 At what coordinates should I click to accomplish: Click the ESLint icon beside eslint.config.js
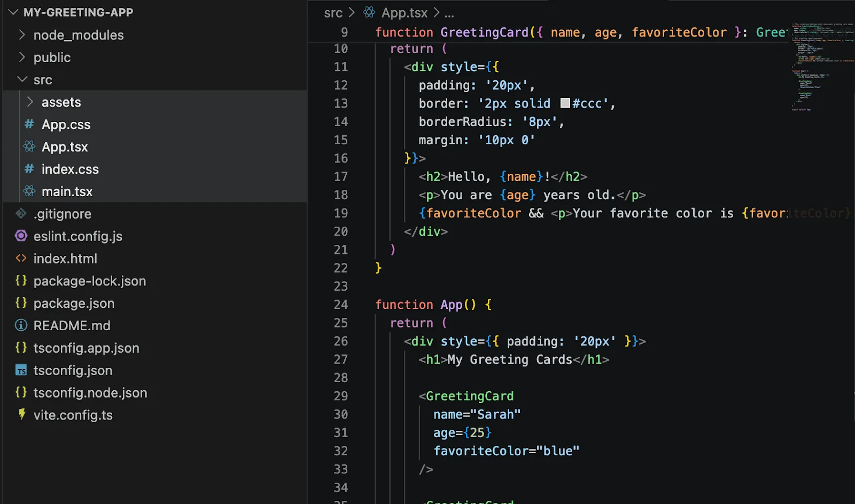coord(21,236)
